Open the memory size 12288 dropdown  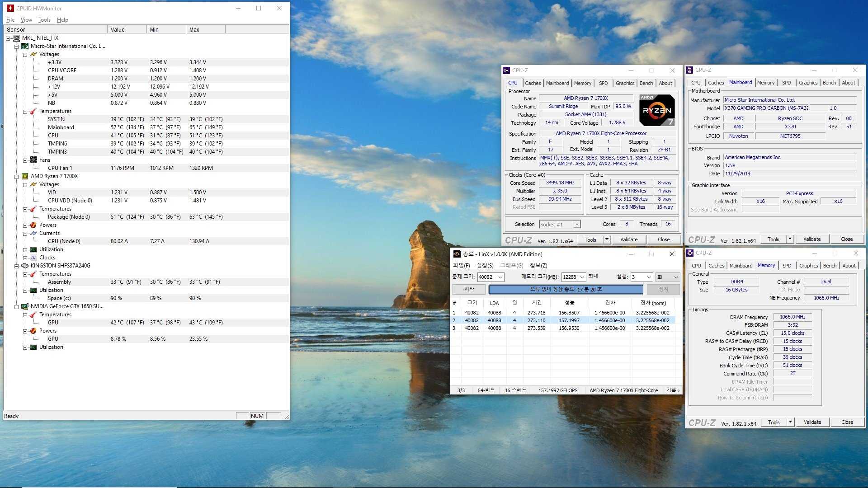[x=582, y=277]
